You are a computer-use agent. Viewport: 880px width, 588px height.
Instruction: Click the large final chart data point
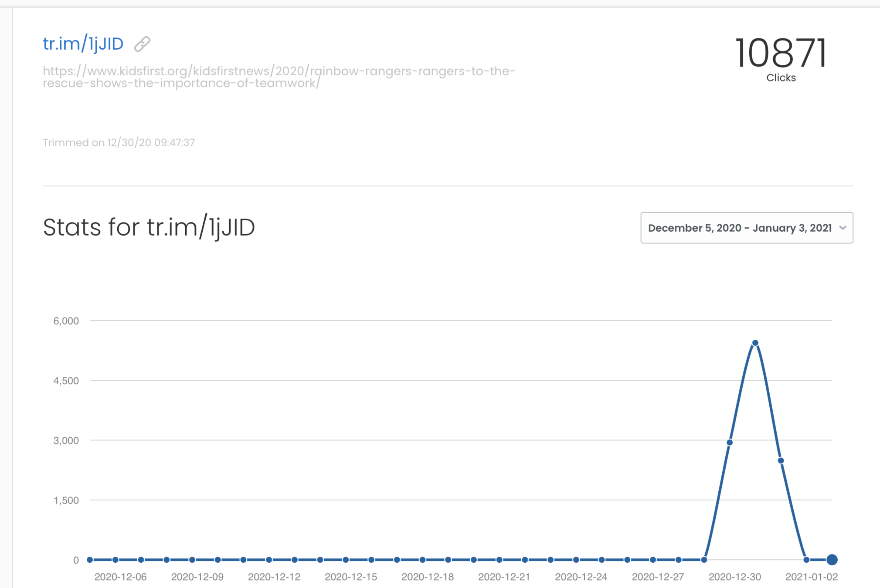pos(832,560)
